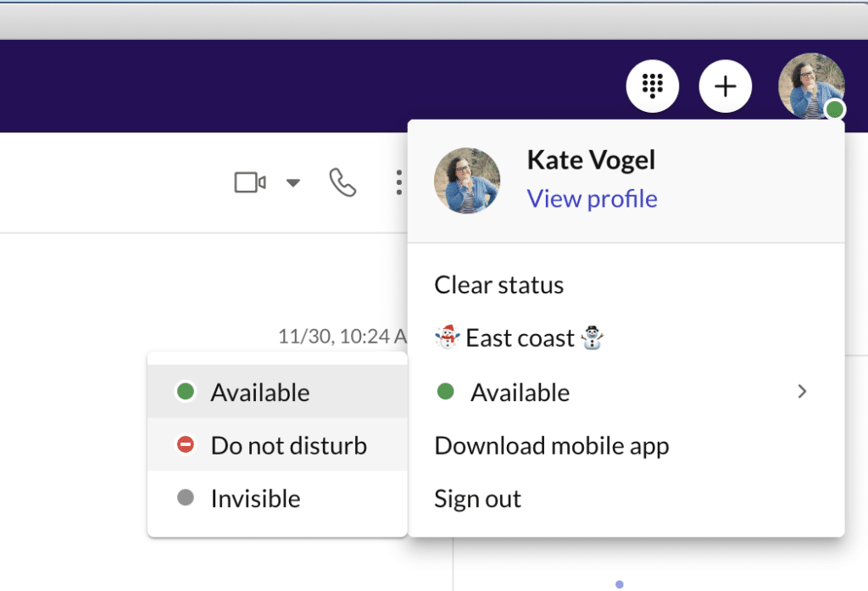Select Download mobile app menu item
The height and width of the screenshot is (591, 868).
point(551,446)
